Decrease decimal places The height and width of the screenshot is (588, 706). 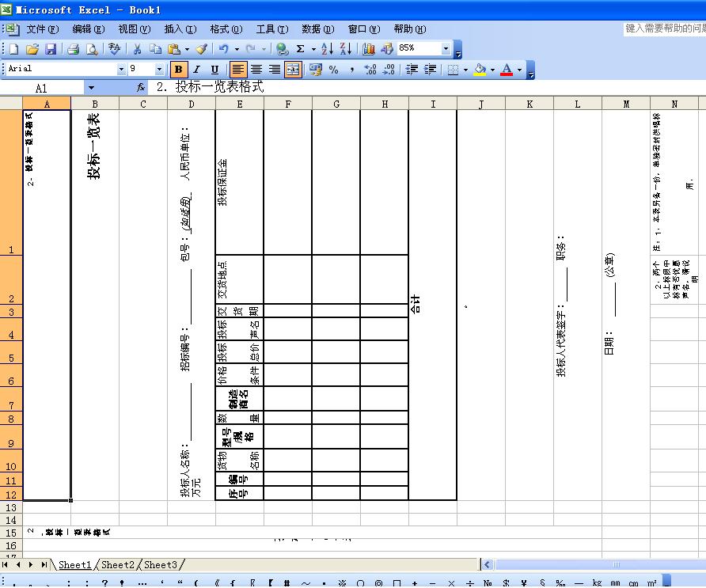389,70
